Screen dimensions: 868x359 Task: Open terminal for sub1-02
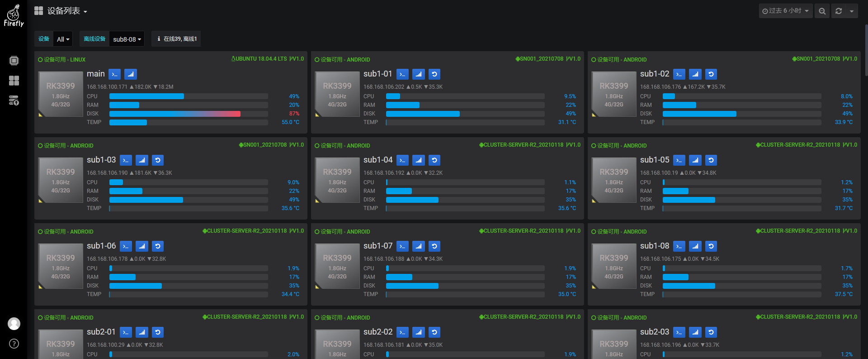[679, 74]
